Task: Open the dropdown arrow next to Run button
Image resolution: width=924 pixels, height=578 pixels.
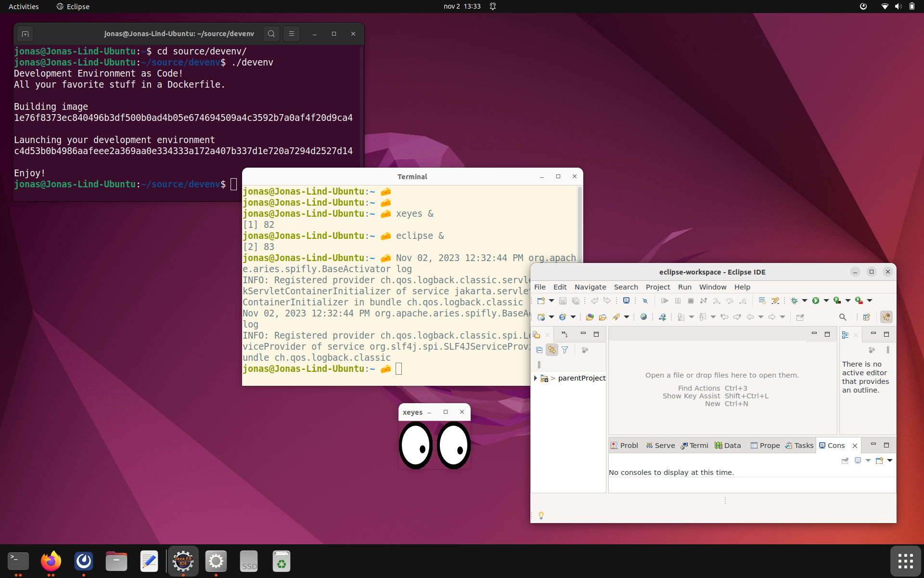Action: [x=826, y=301]
